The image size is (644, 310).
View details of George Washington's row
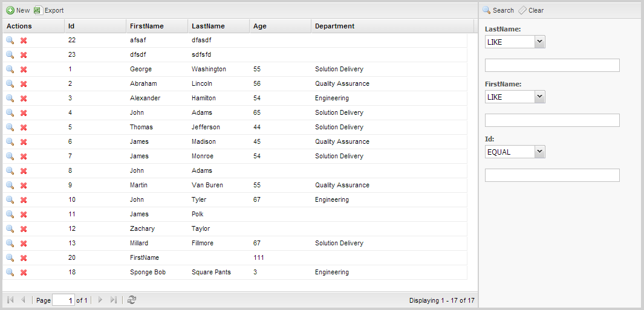pyautogui.click(x=10, y=69)
